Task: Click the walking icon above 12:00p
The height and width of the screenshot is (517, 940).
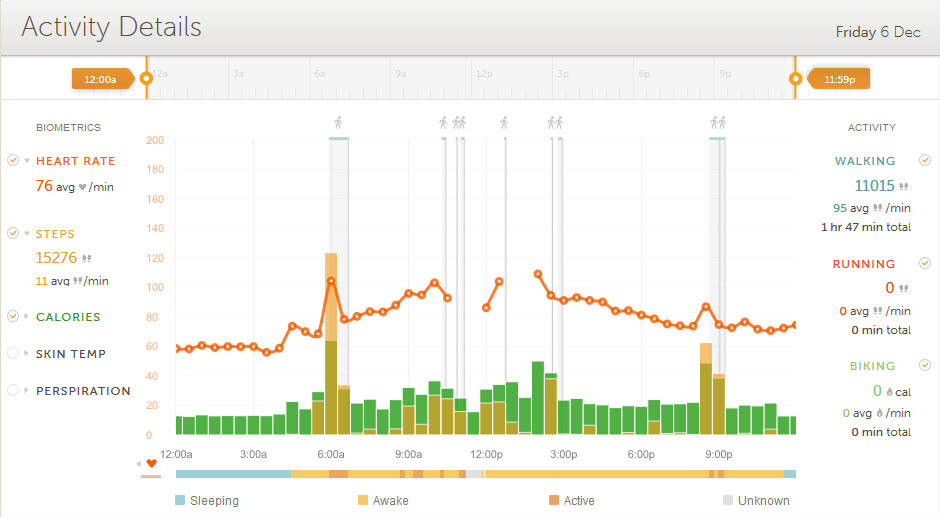Action: coord(504,123)
